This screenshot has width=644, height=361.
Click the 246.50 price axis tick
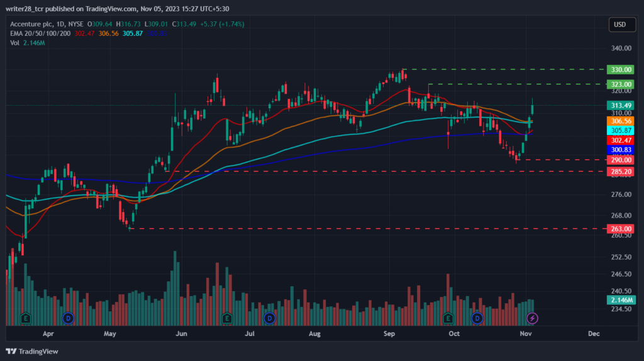[x=621, y=274]
